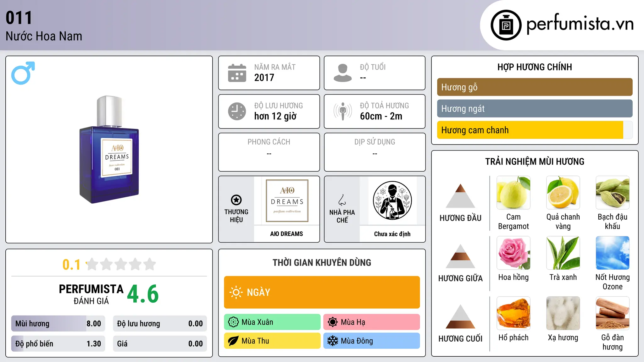Select the Mùa Thu season button
Image resolution: width=644 pixels, height=362 pixels.
pos(272,341)
